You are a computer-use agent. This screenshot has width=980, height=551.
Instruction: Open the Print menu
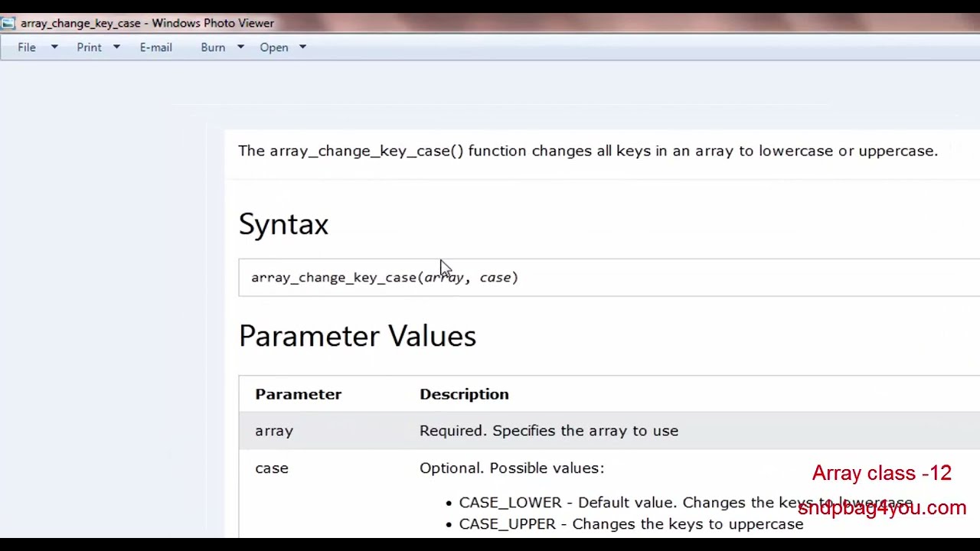[89, 47]
